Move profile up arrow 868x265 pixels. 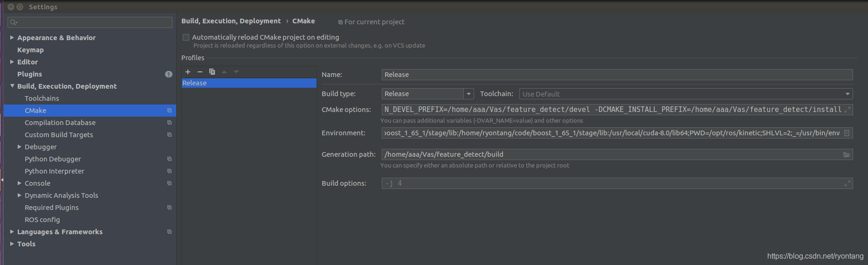pos(224,72)
